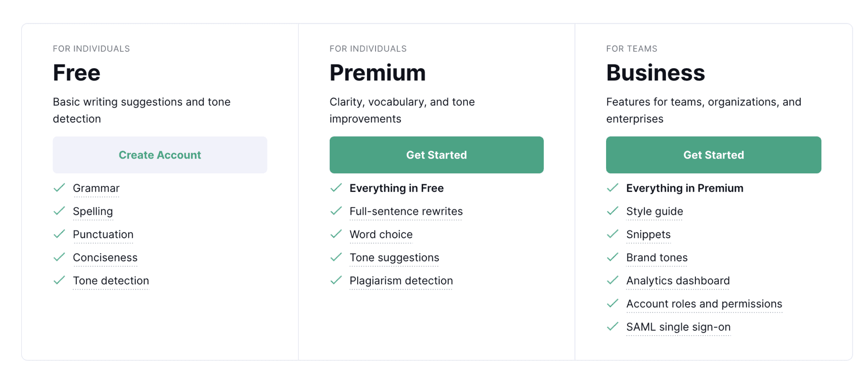Click the checkmark next to Everything in Free

(336, 188)
